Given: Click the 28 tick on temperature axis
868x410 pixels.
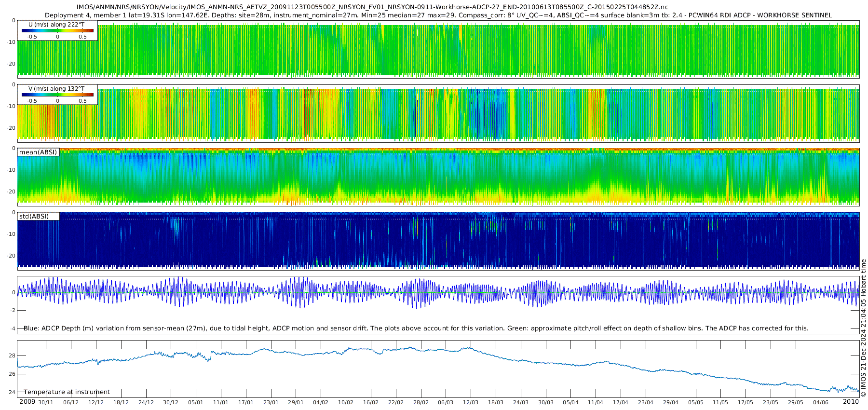Looking at the screenshot, I should pyautogui.click(x=12, y=355).
